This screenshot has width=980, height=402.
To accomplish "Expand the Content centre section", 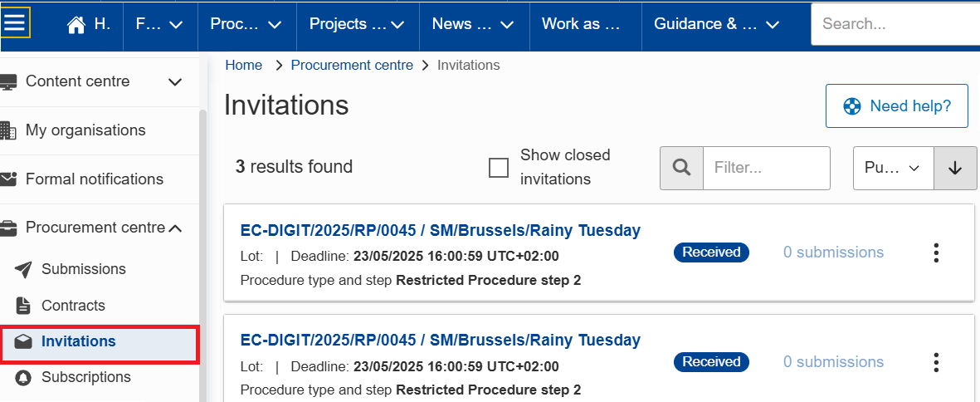I will pyautogui.click(x=91, y=81).
